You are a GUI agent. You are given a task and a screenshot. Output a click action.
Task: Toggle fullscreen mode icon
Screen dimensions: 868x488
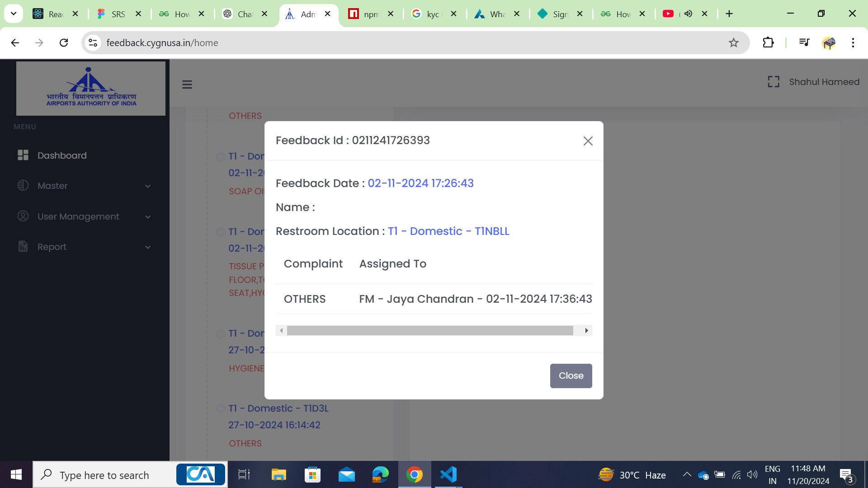(774, 82)
